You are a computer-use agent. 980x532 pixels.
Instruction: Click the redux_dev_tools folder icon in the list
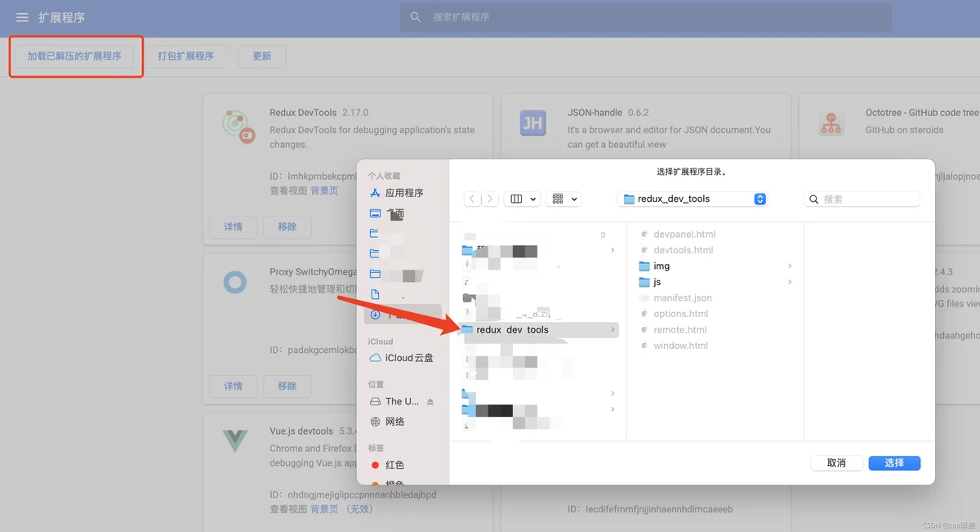pyautogui.click(x=467, y=329)
